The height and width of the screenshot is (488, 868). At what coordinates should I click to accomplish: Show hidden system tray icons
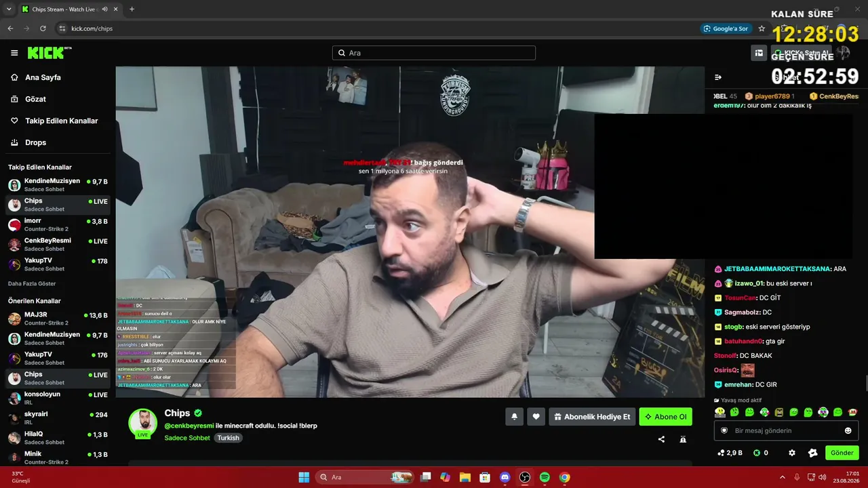(x=782, y=477)
